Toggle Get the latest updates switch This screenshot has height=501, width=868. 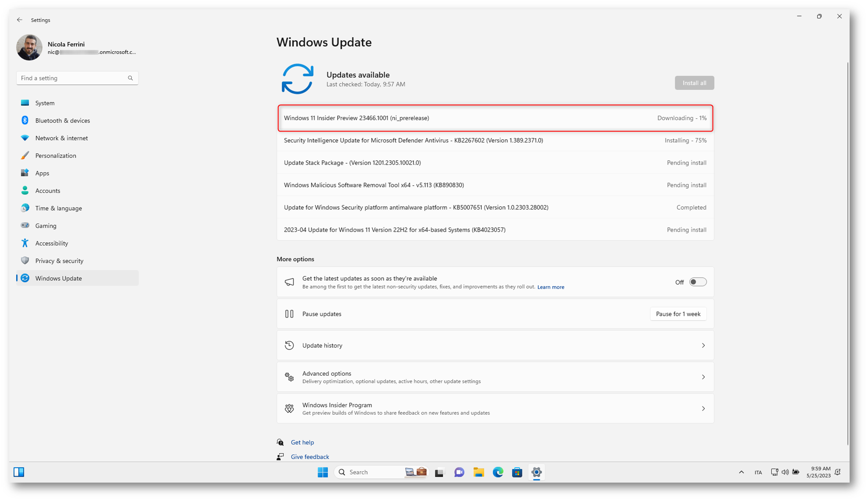(697, 282)
